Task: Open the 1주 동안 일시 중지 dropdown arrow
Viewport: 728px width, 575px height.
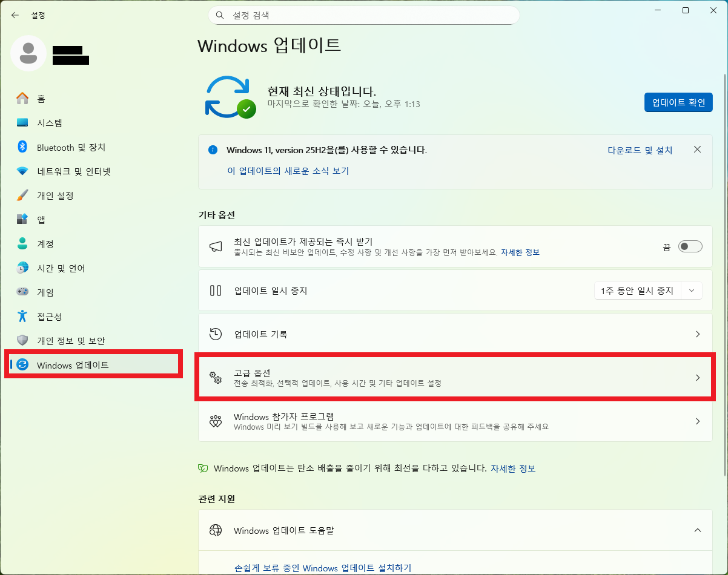Action: coord(692,291)
